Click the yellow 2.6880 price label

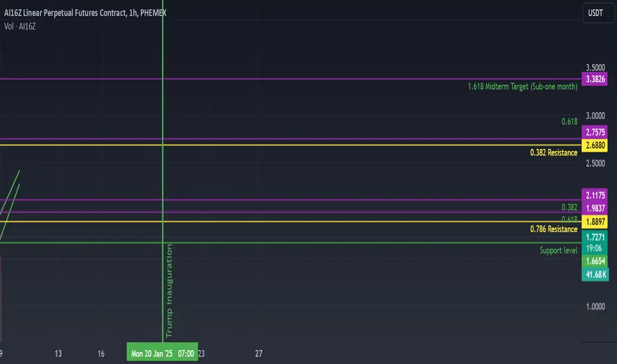(x=594, y=145)
